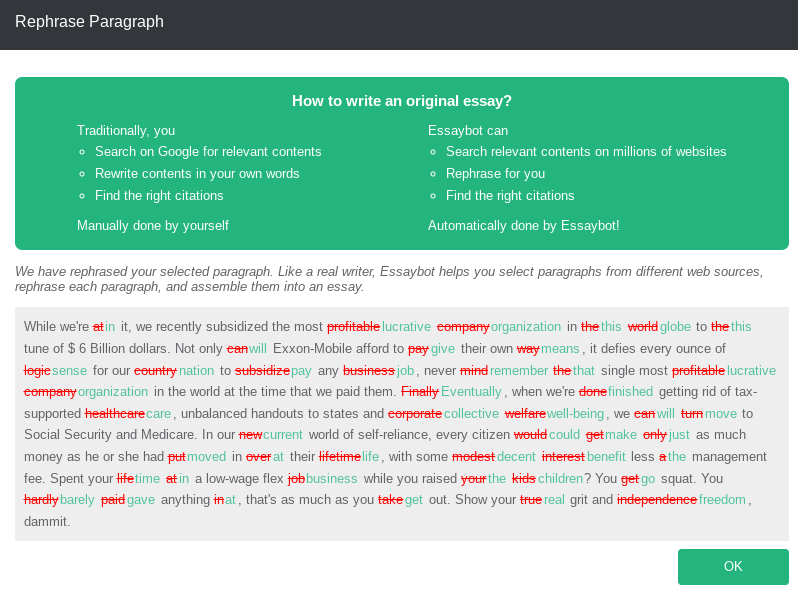
Task: Click the 'Rephrase for you' bullet
Action: (x=495, y=174)
